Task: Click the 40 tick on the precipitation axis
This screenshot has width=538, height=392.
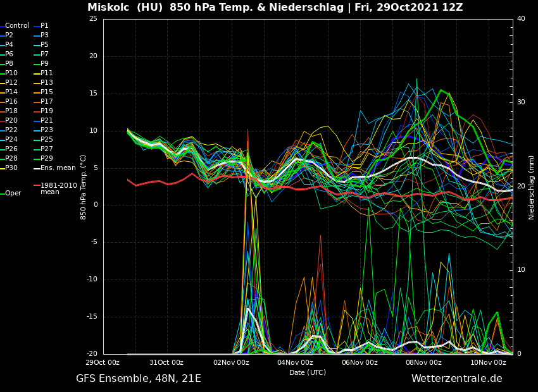Action: (521, 19)
